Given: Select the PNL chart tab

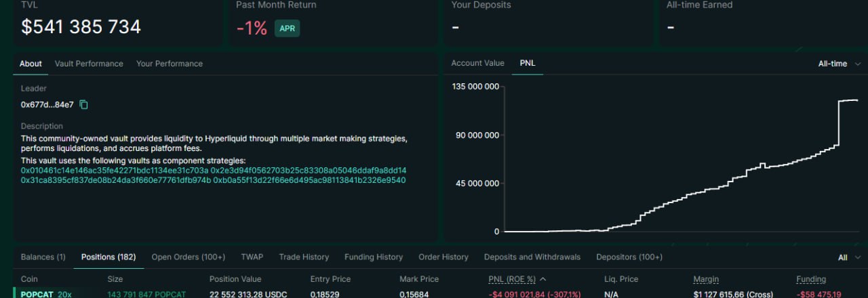Looking at the screenshot, I should coord(528,63).
